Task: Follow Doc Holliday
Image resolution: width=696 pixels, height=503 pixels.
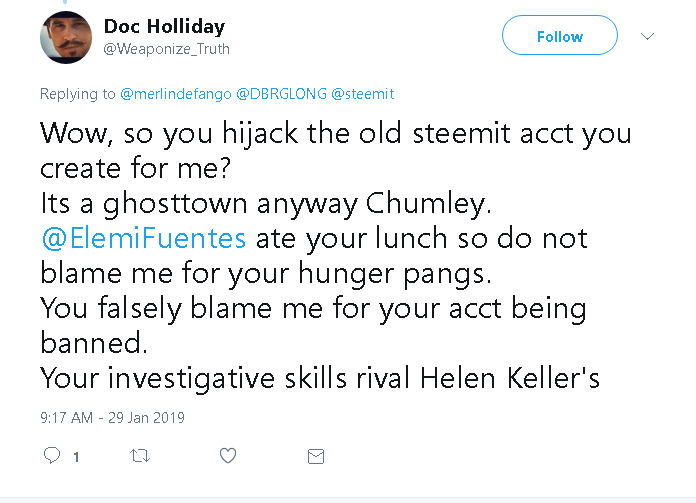Action: pyautogui.click(x=559, y=37)
